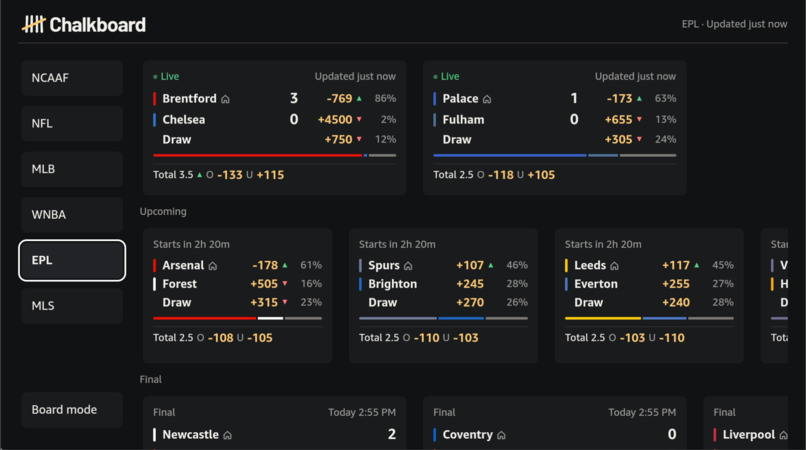Open the Newcastle final game card
This screenshot has width=806, height=450.
(274, 423)
